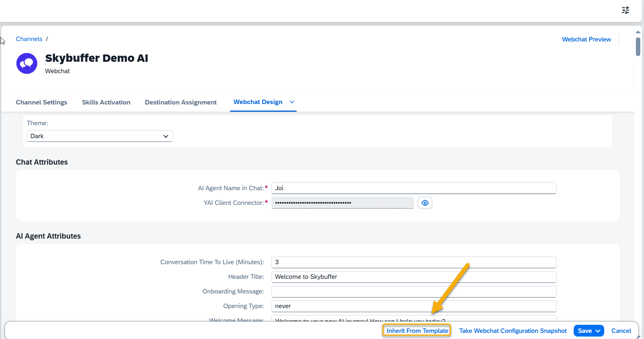Open the Theme dropdown showing Dark
The width and height of the screenshot is (644, 339).
click(100, 136)
